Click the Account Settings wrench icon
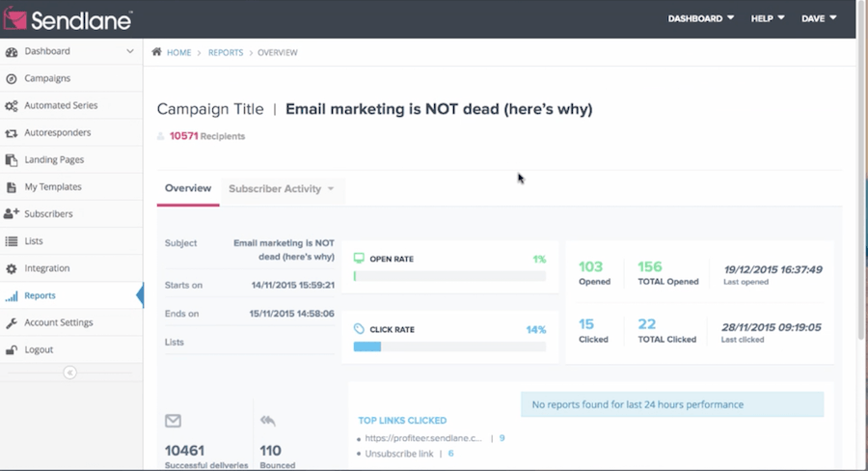This screenshot has width=868, height=471. pos(11,323)
